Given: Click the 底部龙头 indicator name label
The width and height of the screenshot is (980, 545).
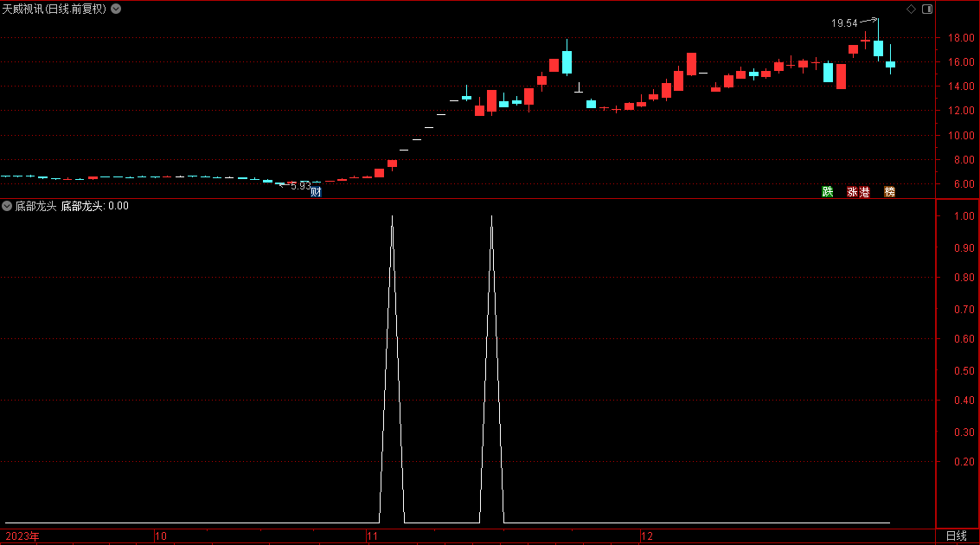Looking at the screenshot, I should click(35, 206).
